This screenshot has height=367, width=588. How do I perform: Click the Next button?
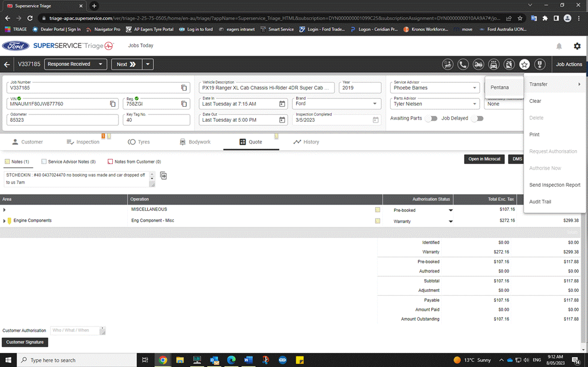click(x=126, y=64)
